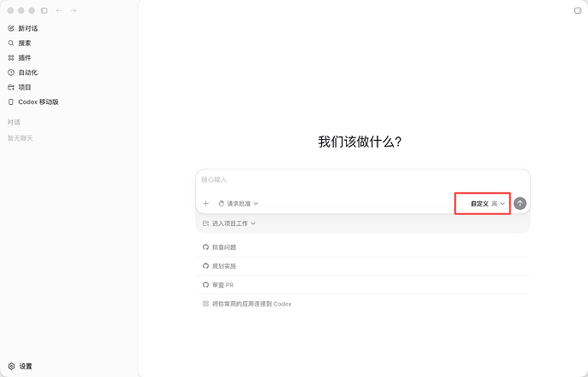The image size is (588, 377).
Task: Click the projects folder icon in sidebar
Action: 11,87
